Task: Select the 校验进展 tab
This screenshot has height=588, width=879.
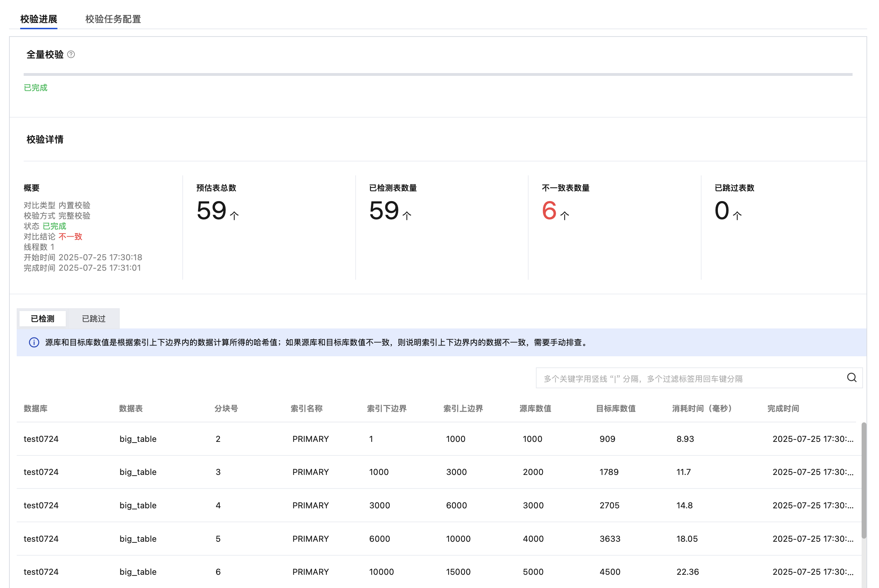Action: click(39, 19)
